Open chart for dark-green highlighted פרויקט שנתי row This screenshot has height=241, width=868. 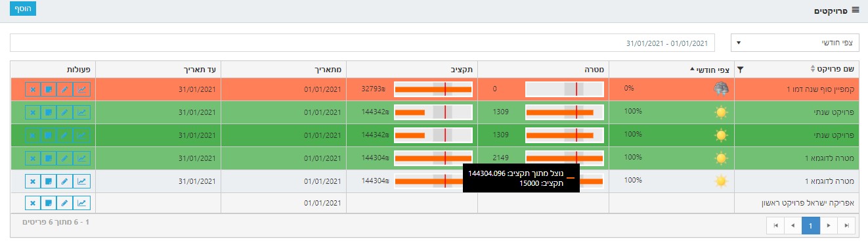pyautogui.click(x=81, y=135)
